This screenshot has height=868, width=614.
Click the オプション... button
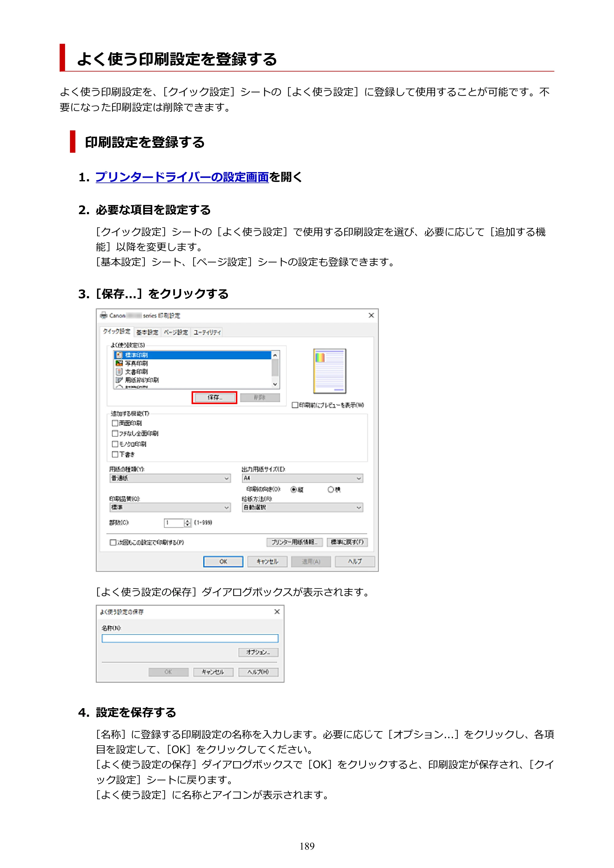pos(258,653)
